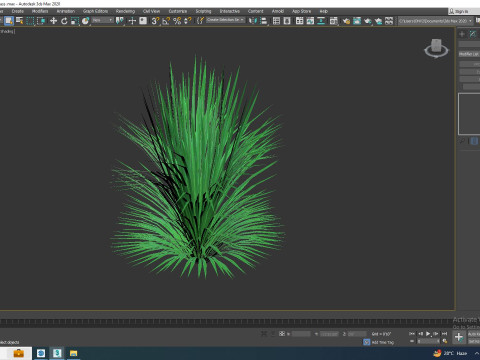Activate Select and Move tool
Screen dimensions: 480x360
53,21
